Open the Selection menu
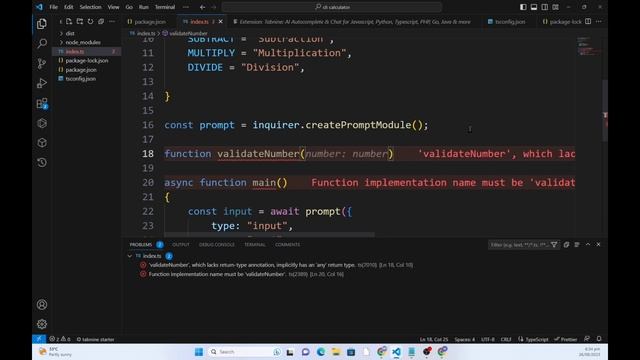The width and height of the screenshot is (640, 360). (x=90, y=7)
